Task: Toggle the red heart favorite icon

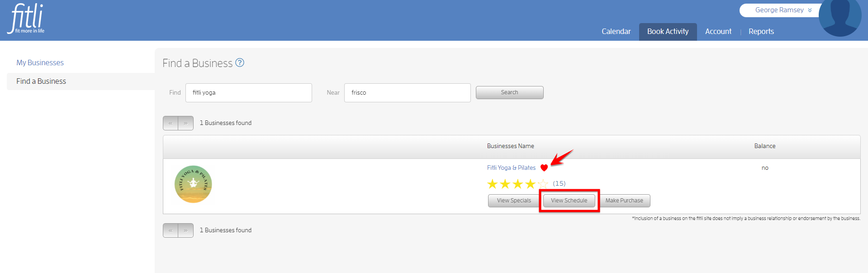Action: (x=544, y=168)
